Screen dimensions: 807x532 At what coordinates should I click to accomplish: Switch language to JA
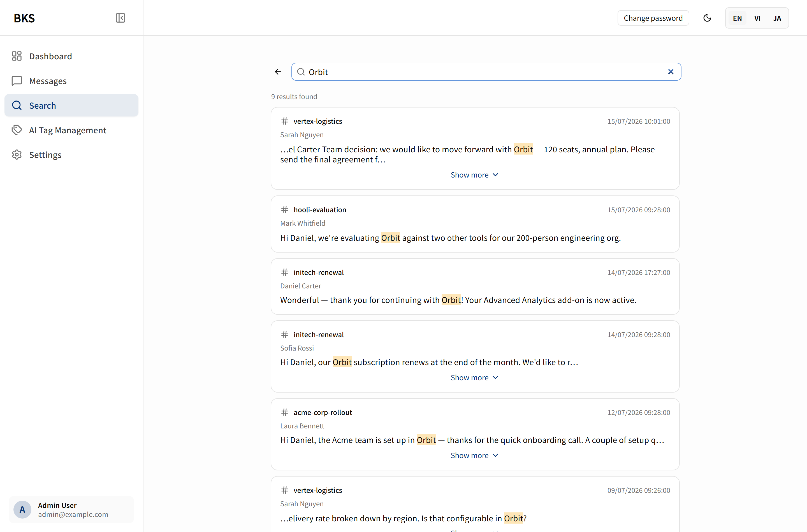point(777,18)
